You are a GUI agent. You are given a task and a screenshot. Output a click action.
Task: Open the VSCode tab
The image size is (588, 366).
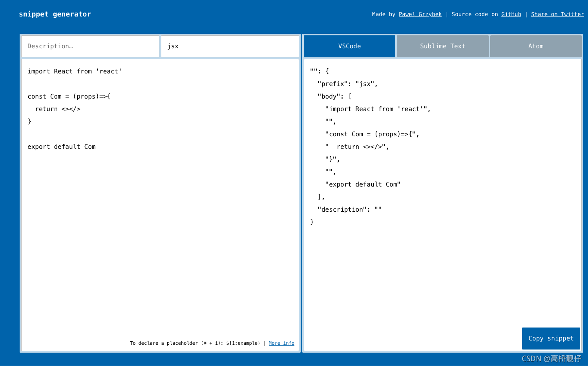349,46
